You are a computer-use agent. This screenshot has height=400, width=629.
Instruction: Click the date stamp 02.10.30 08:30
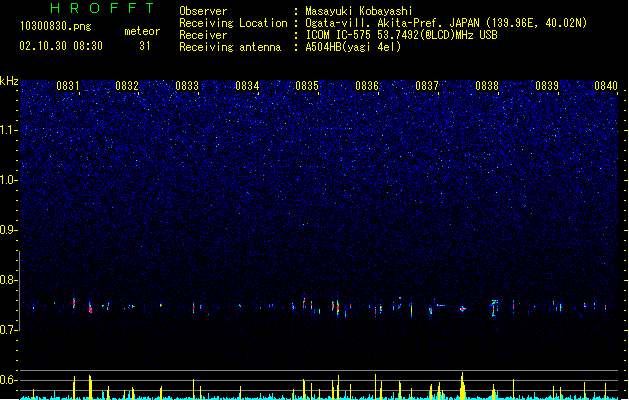(x=61, y=46)
